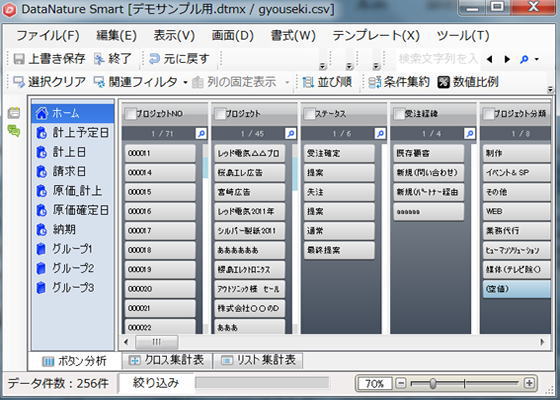Click the 元に戻す undo button

pyautogui.click(x=179, y=59)
